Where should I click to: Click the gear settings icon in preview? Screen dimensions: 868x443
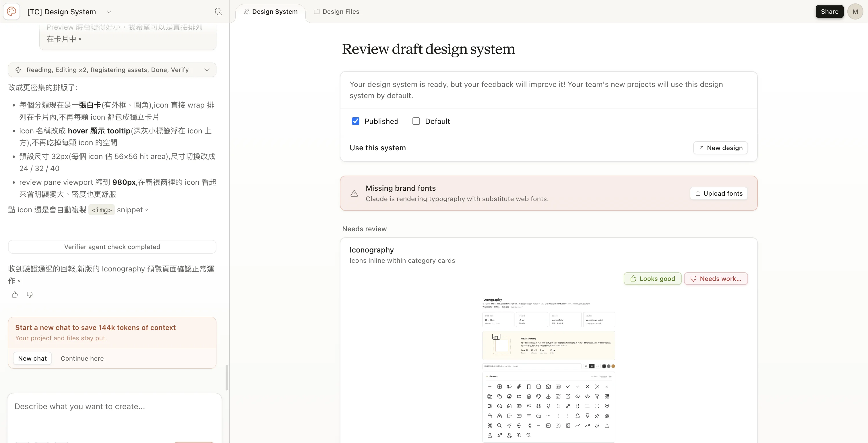519,425
